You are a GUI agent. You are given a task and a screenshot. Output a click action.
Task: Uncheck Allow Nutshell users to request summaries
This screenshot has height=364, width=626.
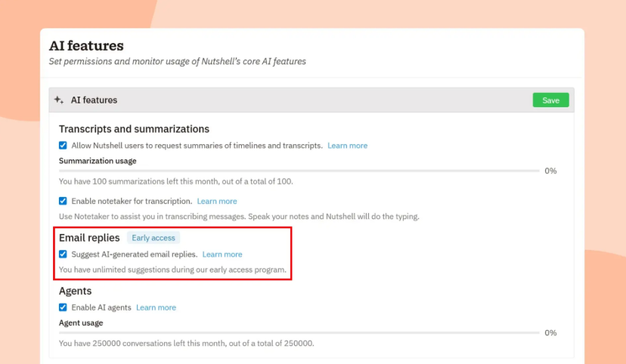tap(64, 145)
